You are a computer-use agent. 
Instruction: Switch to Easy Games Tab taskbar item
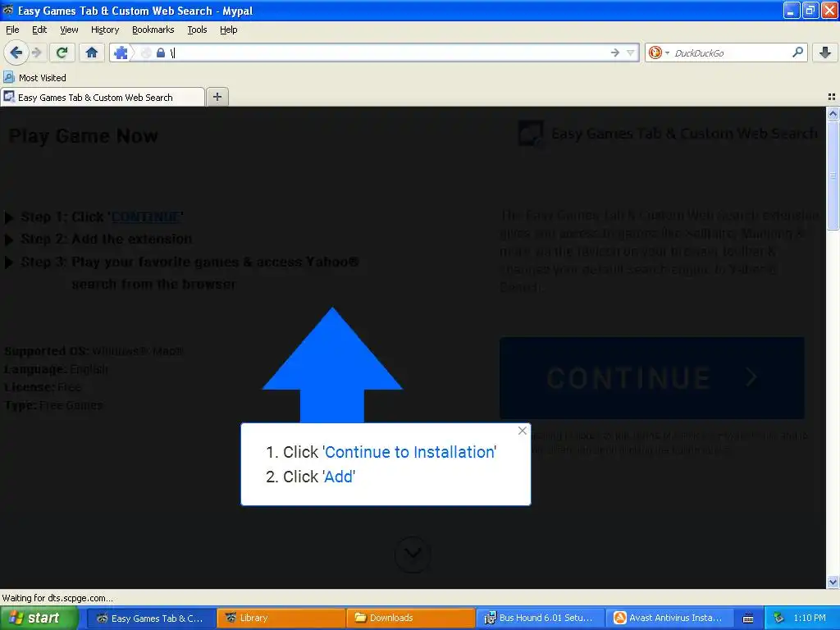[x=151, y=618]
